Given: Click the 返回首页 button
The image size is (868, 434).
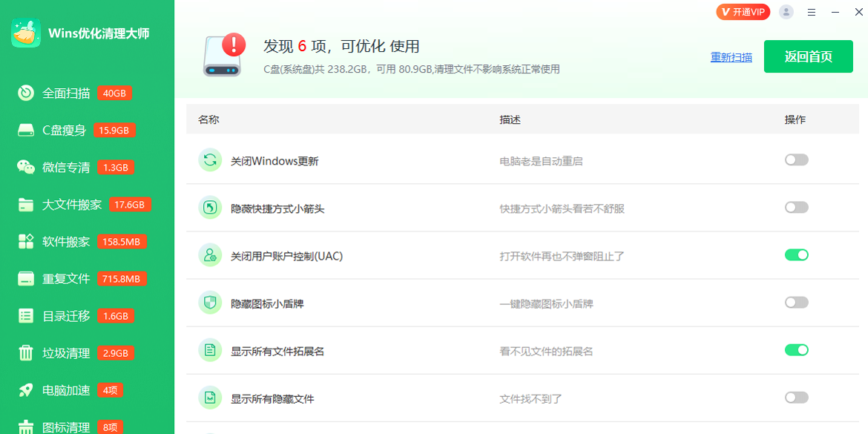Looking at the screenshot, I should point(808,56).
